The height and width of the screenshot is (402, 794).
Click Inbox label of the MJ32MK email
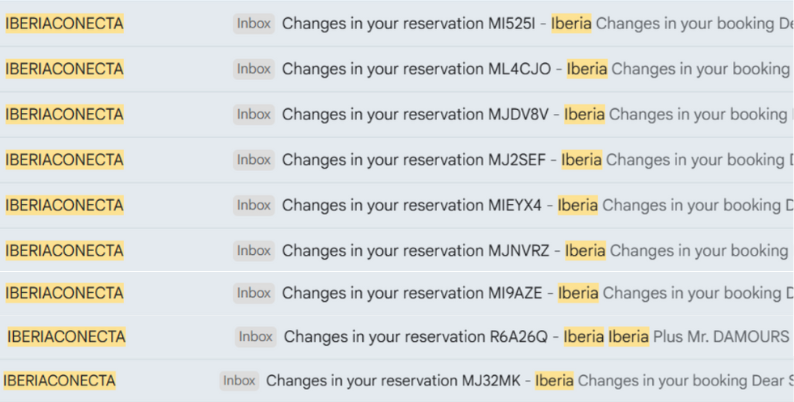click(x=239, y=381)
